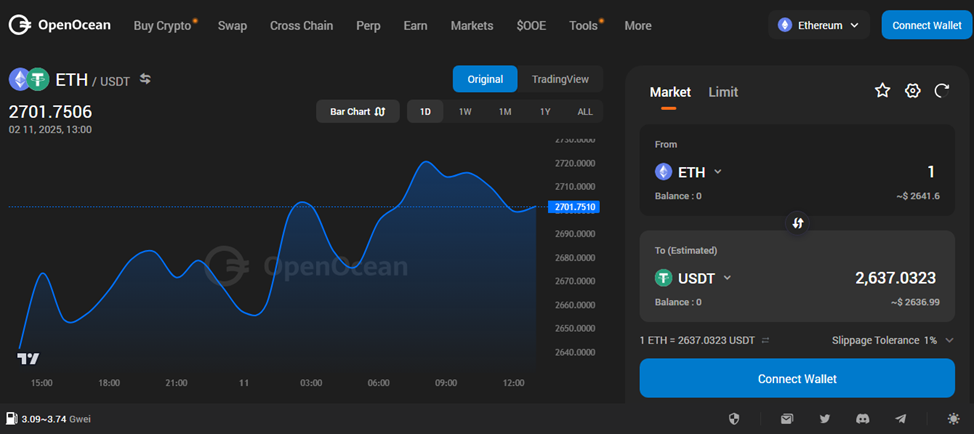Open OpenOcean Telegram channel

pyautogui.click(x=901, y=419)
